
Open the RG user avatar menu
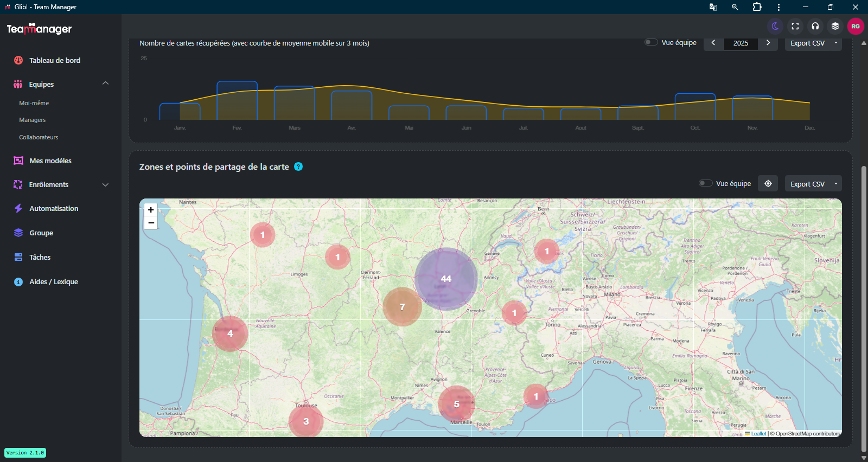click(856, 26)
